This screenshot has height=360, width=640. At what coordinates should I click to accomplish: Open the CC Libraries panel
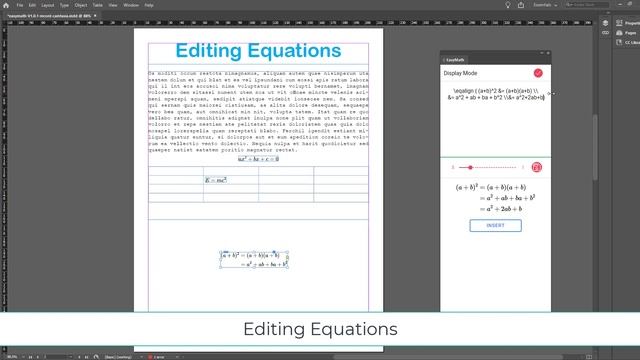pos(628,42)
